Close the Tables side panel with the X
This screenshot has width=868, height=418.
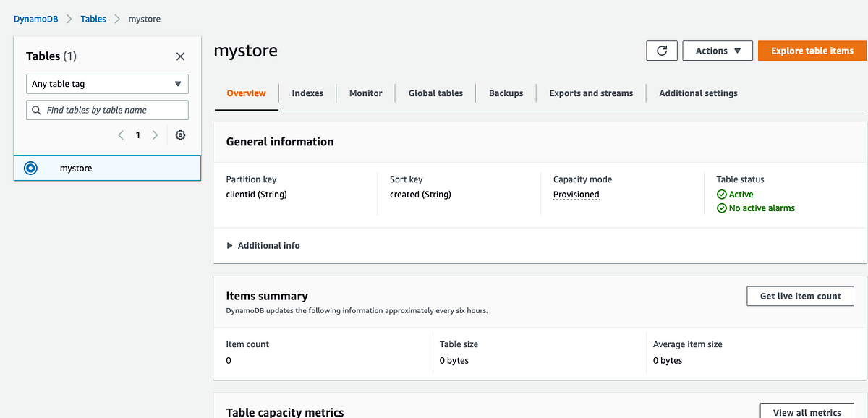(x=180, y=56)
